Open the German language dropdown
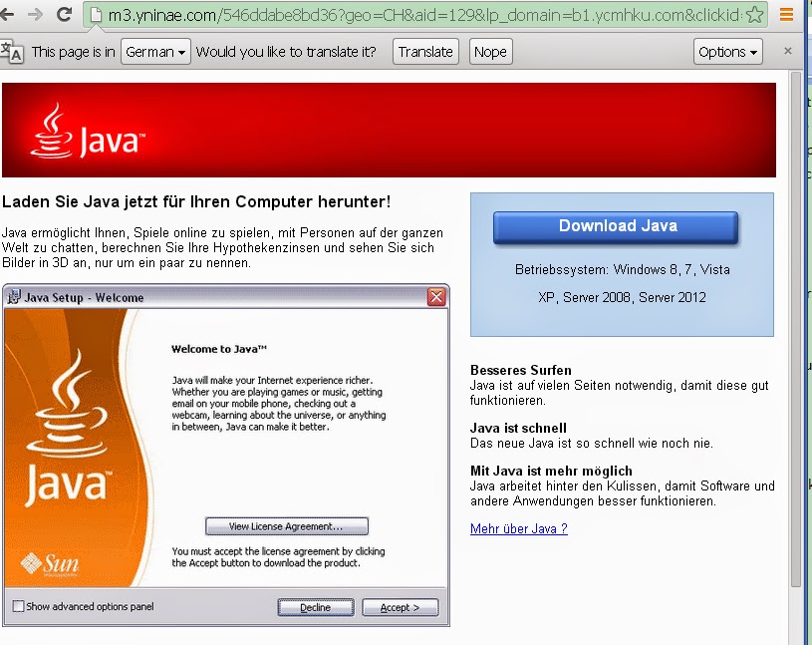 (155, 52)
